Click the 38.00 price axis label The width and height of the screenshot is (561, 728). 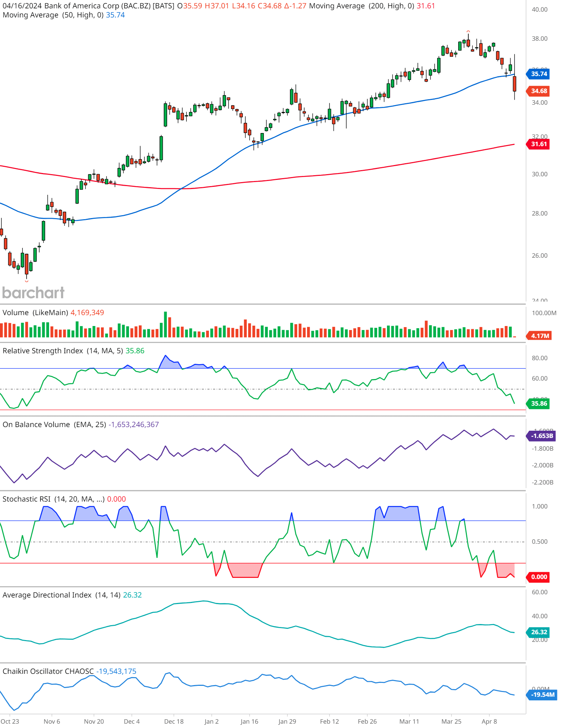coord(540,39)
